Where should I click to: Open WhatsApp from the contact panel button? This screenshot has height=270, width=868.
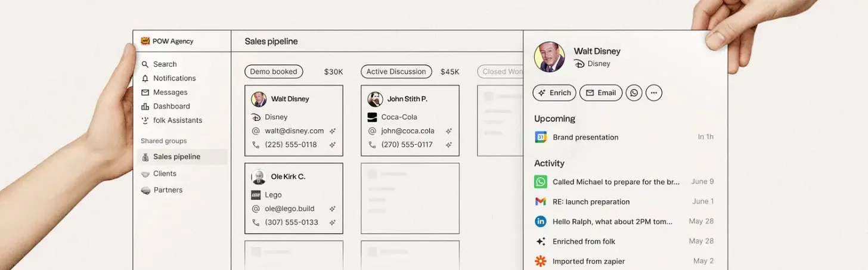pos(634,93)
